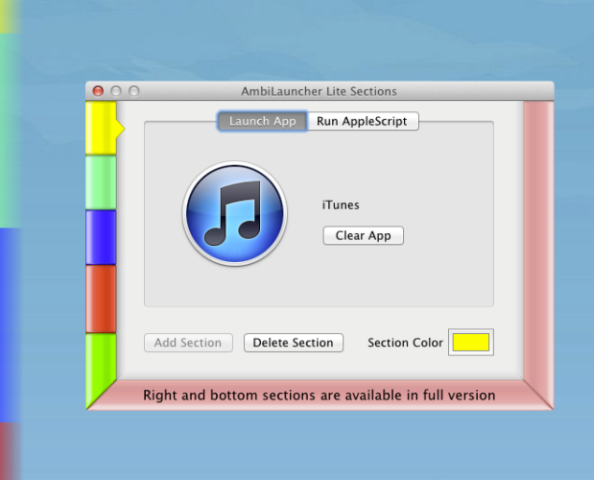Click the window zoom button in title bar
The width and height of the screenshot is (594, 480).
tap(134, 91)
